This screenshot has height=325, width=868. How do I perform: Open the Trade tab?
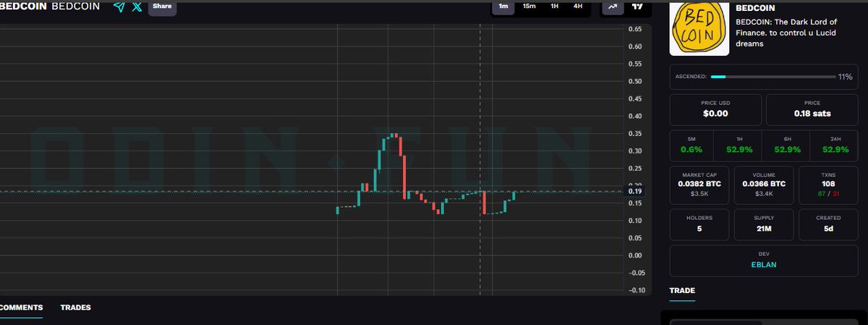click(x=682, y=291)
